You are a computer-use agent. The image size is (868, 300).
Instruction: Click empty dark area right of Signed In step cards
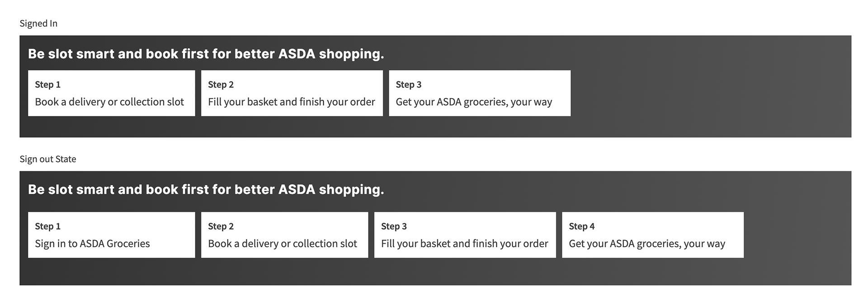pyautogui.click(x=710, y=93)
